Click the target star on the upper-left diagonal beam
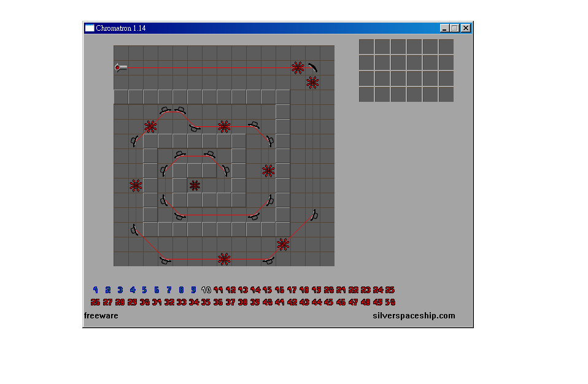The image size is (588, 384). click(151, 126)
